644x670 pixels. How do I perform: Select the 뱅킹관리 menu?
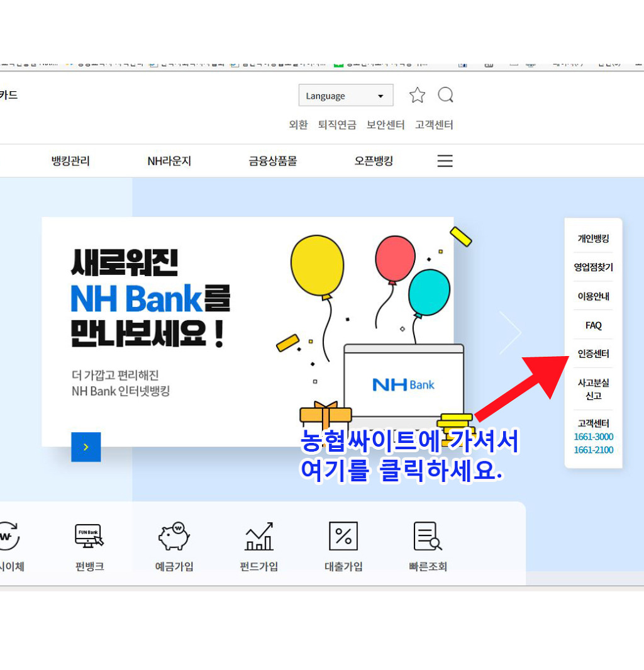click(70, 161)
